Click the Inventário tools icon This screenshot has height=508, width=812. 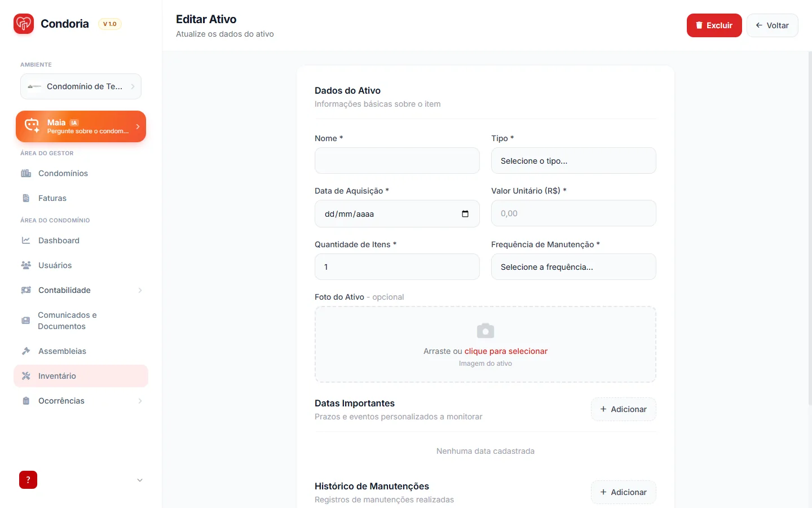(x=26, y=376)
